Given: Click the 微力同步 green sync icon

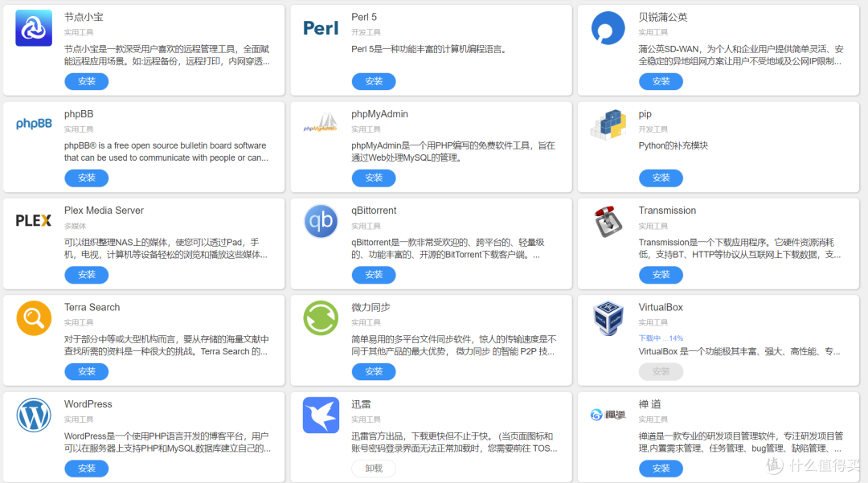Looking at the screenshot, I should coord(321,318).
